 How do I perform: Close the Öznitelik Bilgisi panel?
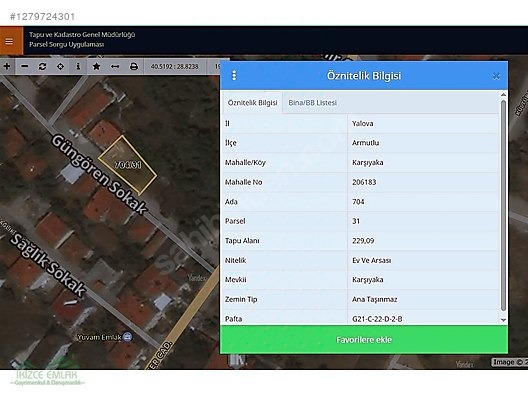(x=496, y=76)
